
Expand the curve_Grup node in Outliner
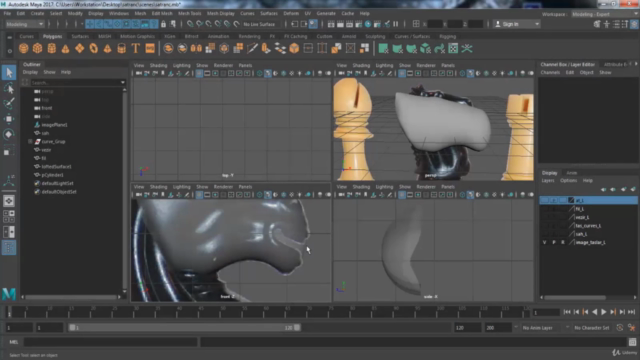tap(30, 142)
